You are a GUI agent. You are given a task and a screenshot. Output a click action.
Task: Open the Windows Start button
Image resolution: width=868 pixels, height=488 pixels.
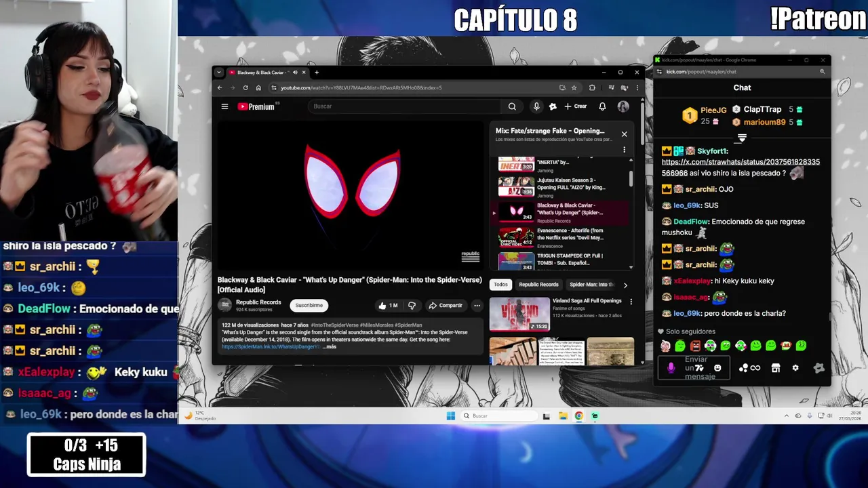pyautogui.click(x=451, y=416)
